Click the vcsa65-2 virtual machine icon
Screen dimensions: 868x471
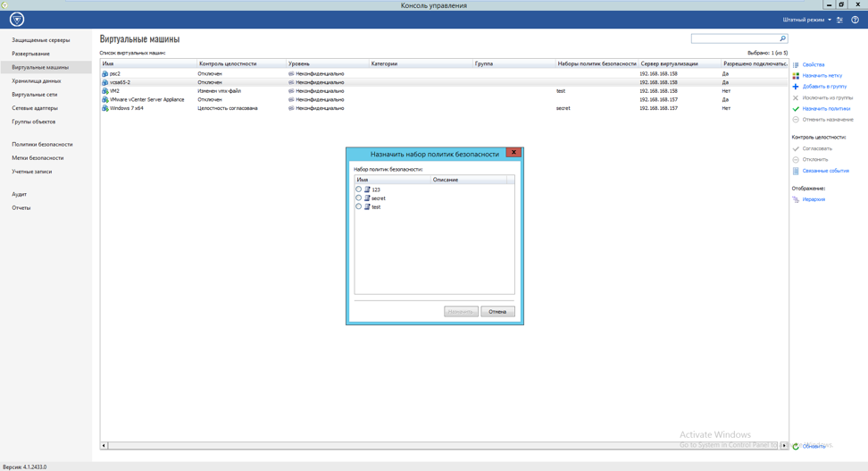pyautogui.click(x=105, y=82)
